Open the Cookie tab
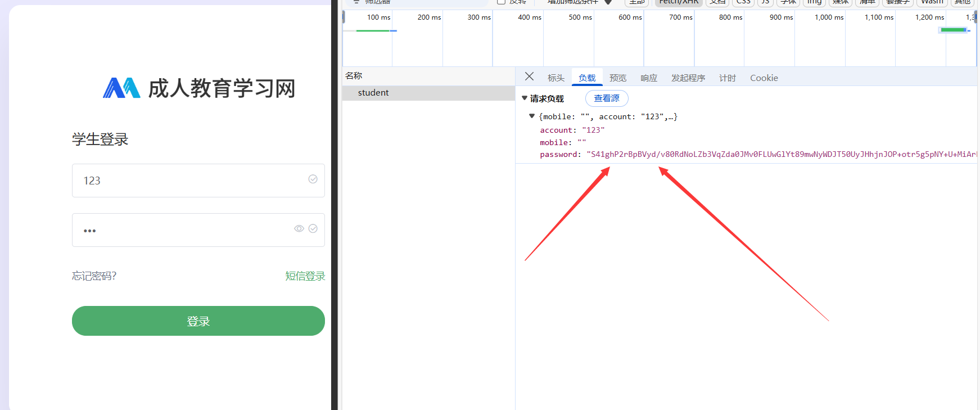 [x=764, y=78]
